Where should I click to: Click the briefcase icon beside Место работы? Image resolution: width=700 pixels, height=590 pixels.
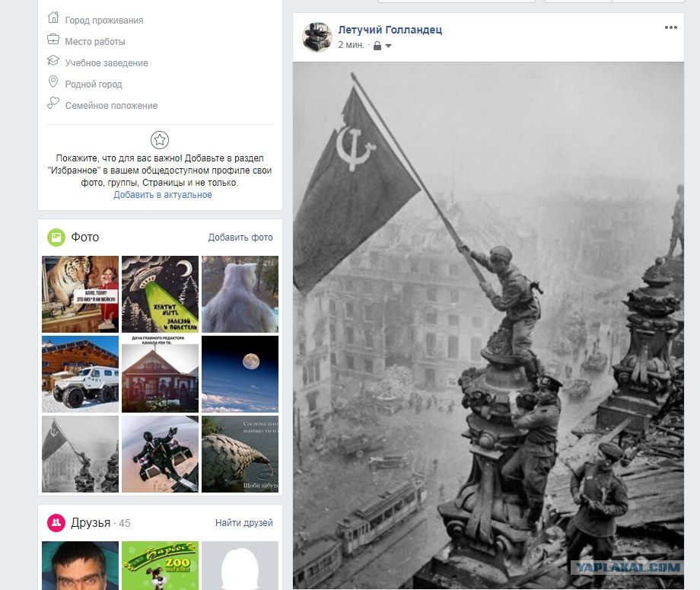53,40
